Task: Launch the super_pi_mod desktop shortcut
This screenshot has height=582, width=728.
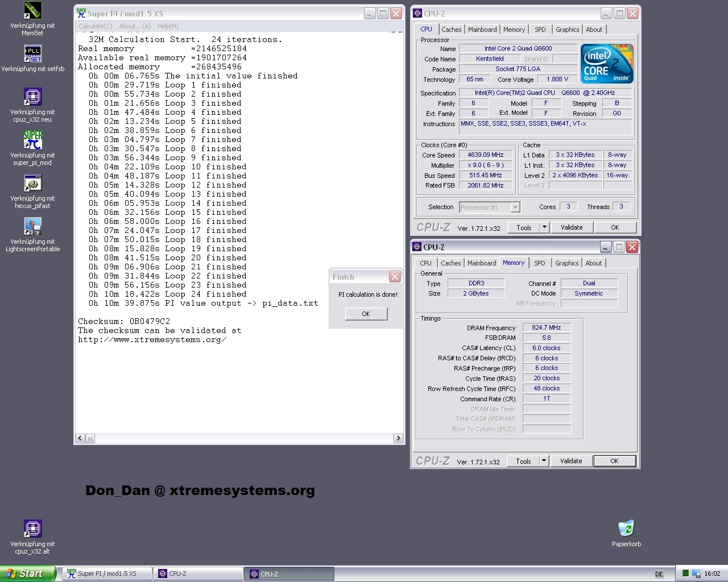Action: tap(32, 140)
